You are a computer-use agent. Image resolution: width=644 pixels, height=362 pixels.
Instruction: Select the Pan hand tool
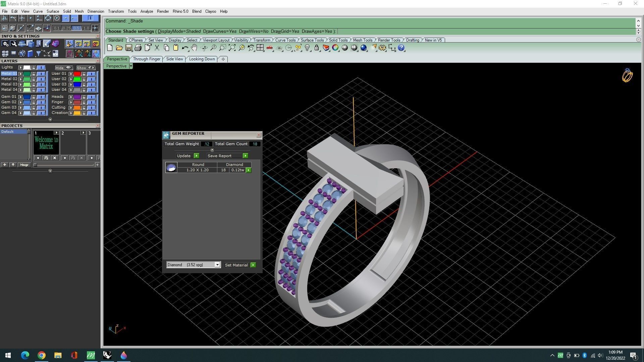194,48
